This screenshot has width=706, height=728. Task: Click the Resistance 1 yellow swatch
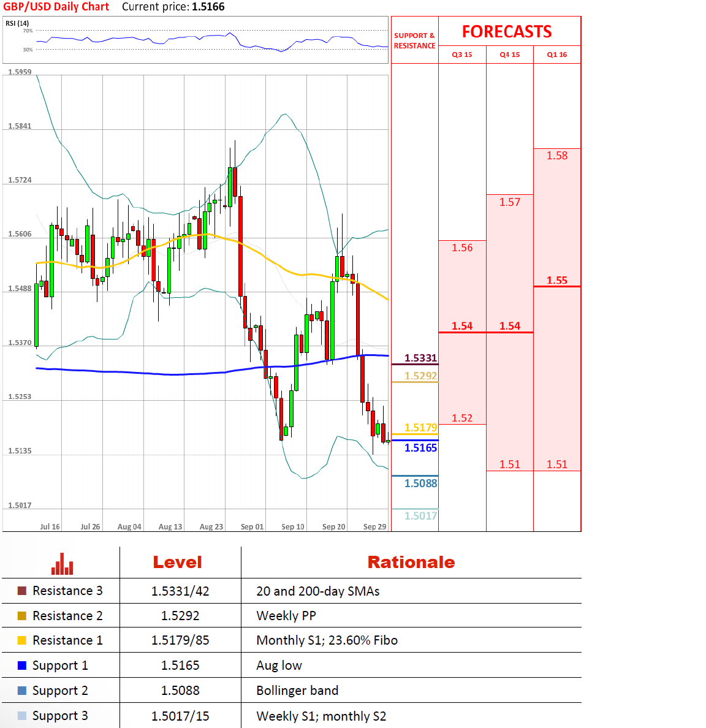[x=22, y=640]
